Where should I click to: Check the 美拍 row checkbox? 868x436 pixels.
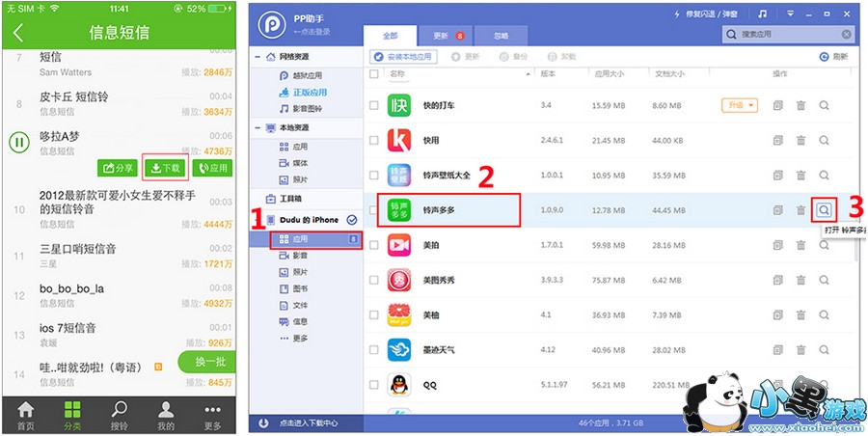click(374, 245)
